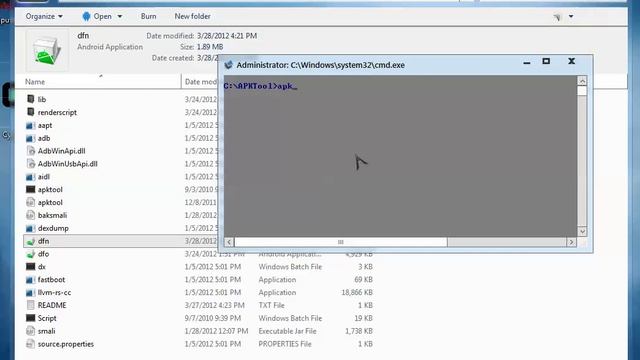Click 'Executable Jar File' type of smali
The width and height of the screenshot is (640, 360).
(287, 331)
